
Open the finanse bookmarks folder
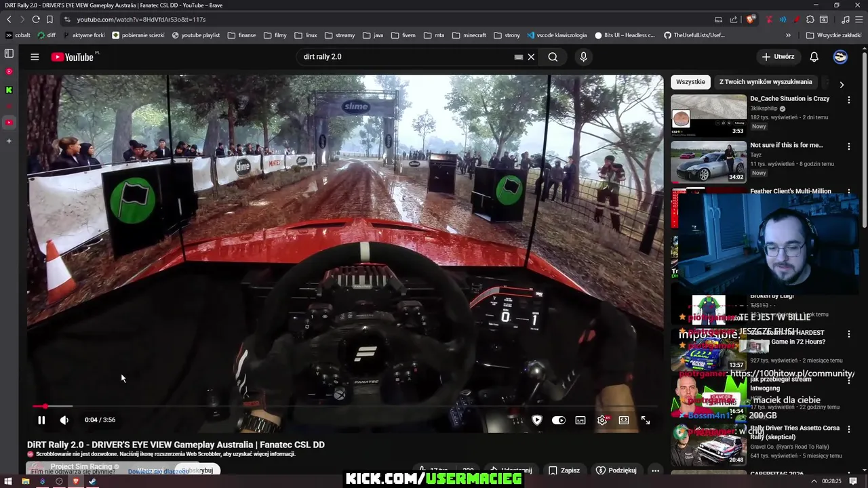(x=242, y=35)
